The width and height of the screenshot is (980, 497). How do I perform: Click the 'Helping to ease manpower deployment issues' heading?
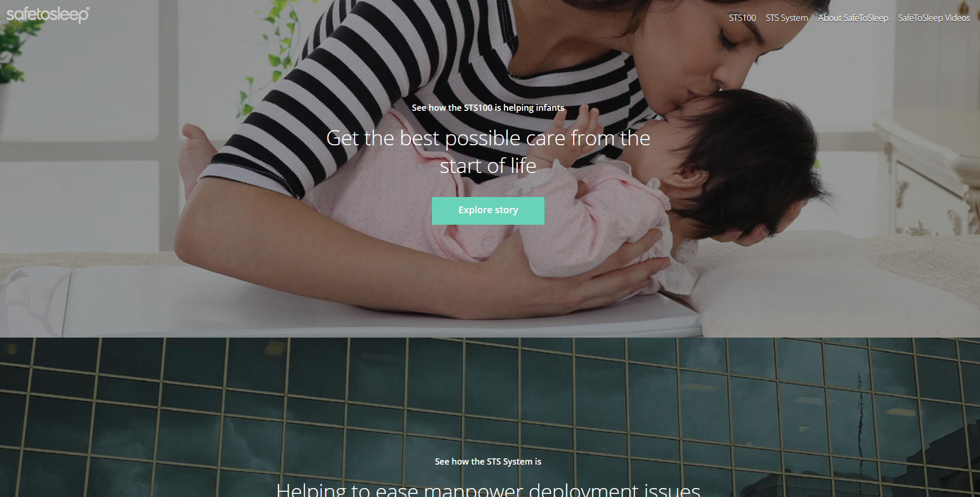tap(488, 490)
